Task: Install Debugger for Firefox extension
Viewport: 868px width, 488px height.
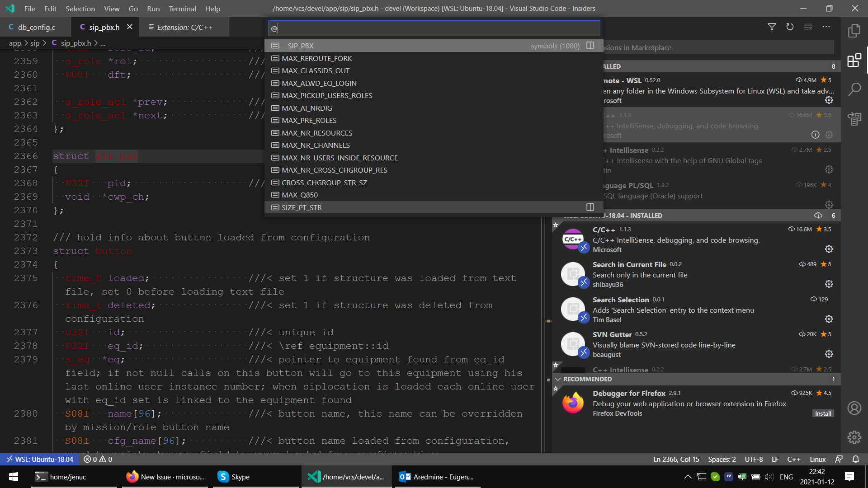Action: point(823,413)
